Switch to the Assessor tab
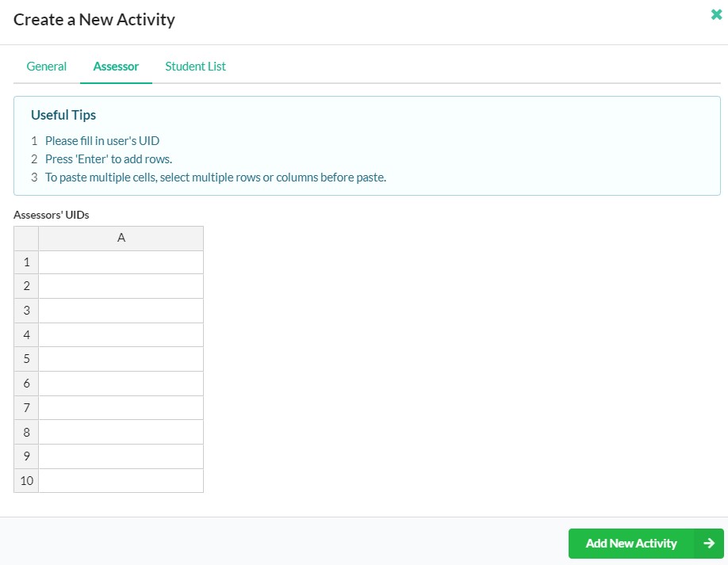This screenshot has height=565, width=728. point(116,67)
